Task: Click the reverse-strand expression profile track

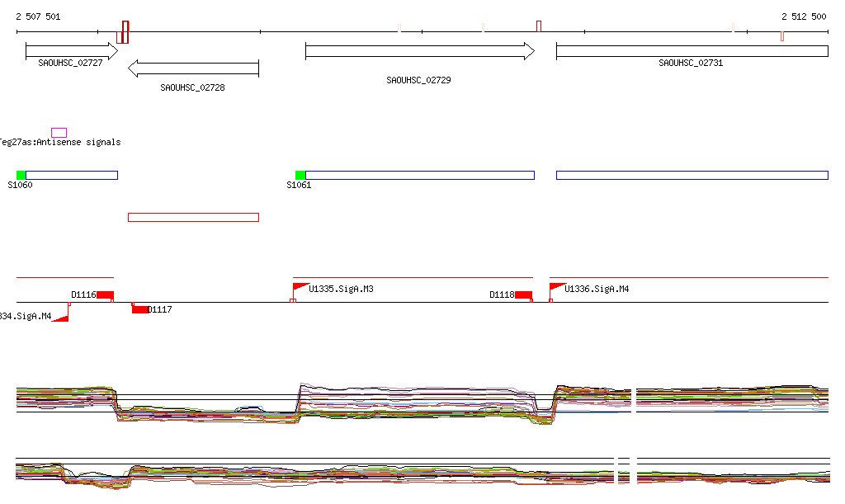Action: click(x=423, y=473)
